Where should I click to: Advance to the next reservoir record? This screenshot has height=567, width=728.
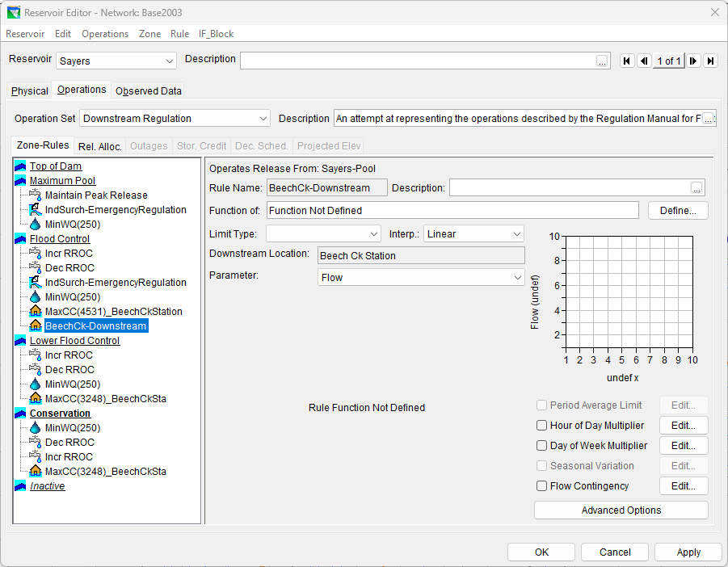pos(693,61)
